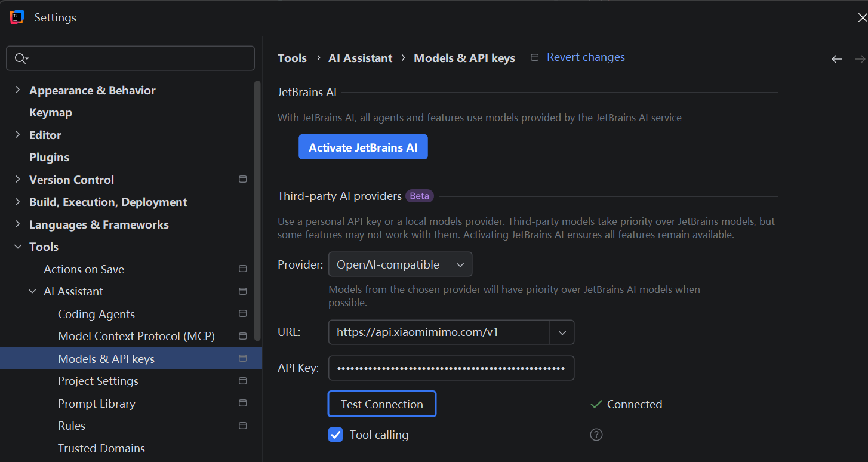Image resolution: width=868 pixels, height=462 pixels.
Task: Open the URL history dropdown arrow
Action: [562, 332]
